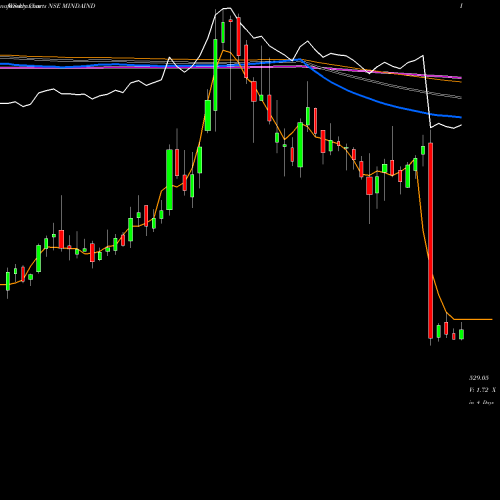Select the last green candle at right

pyautogui.click(x=461, y=334)
